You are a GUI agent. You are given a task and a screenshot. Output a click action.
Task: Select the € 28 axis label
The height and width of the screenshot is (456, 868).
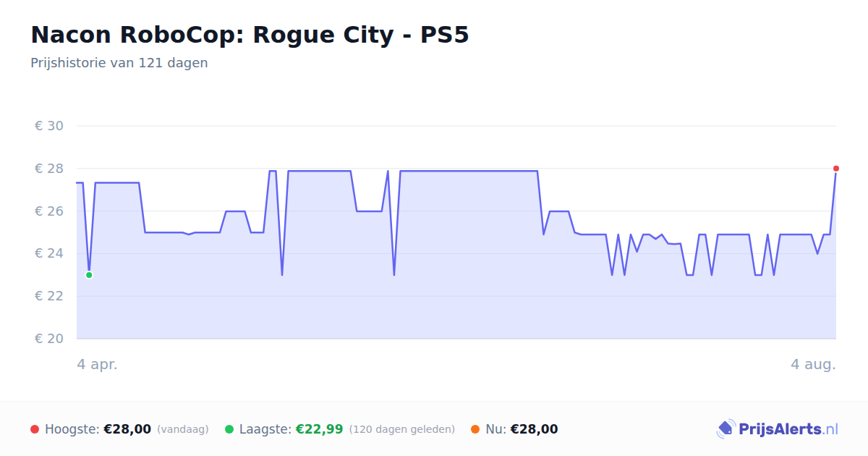click(49, 169)
